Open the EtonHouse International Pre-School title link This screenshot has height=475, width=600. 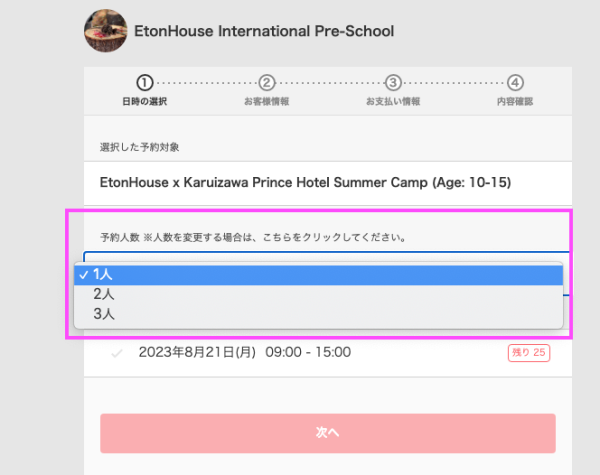click(x=264, y=31)
